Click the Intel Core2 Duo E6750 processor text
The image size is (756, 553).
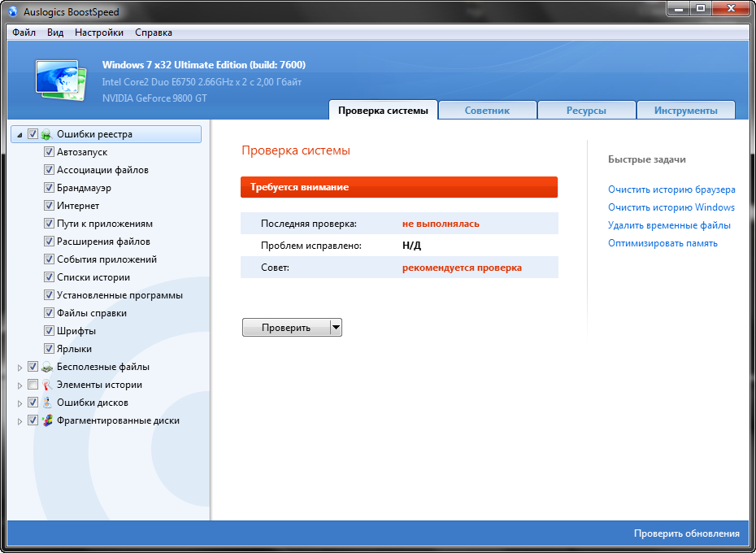pyautogui.click(x=202, y=82)
